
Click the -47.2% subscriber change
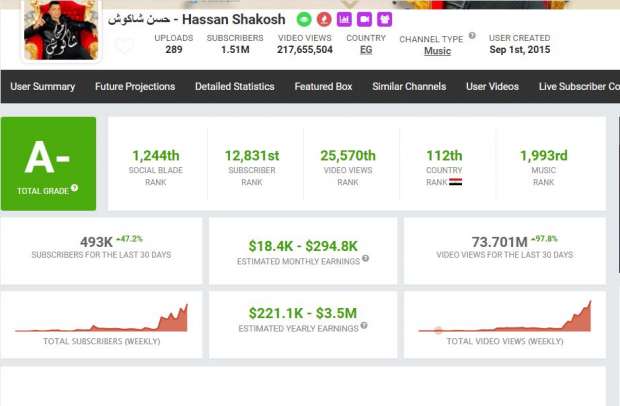pos(130,239)
